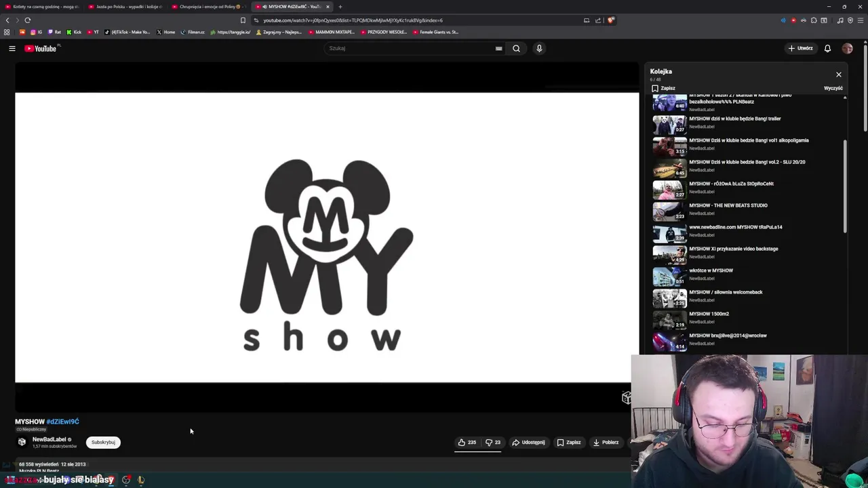Open a new browser tab
The width and height of the screenshot is (868, 488).
coord(340,7)
